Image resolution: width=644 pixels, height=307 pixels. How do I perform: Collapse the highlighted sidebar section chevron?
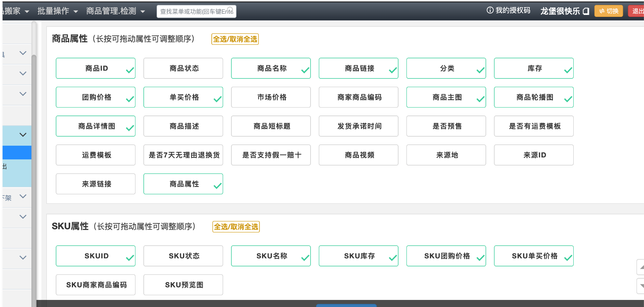pyautogui.click(x=23, y=135)
